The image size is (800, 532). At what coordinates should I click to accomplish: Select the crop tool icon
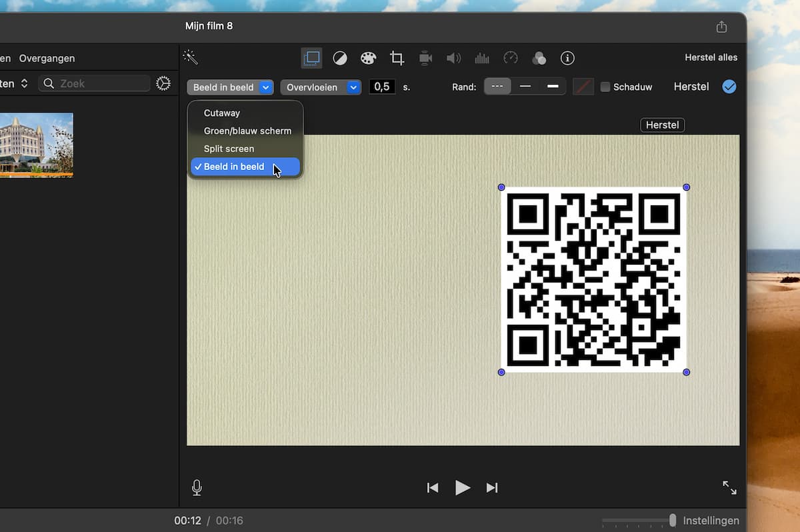[397, 58]
